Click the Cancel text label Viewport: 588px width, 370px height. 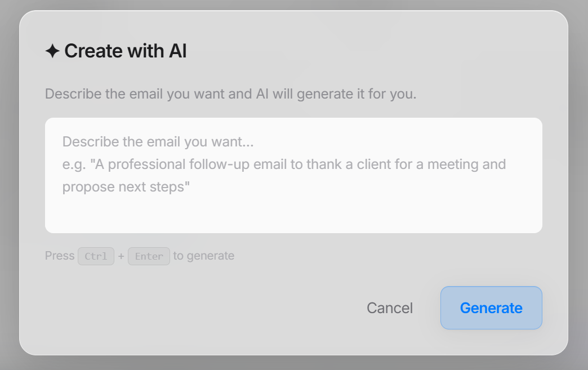[x=390, y=307]
